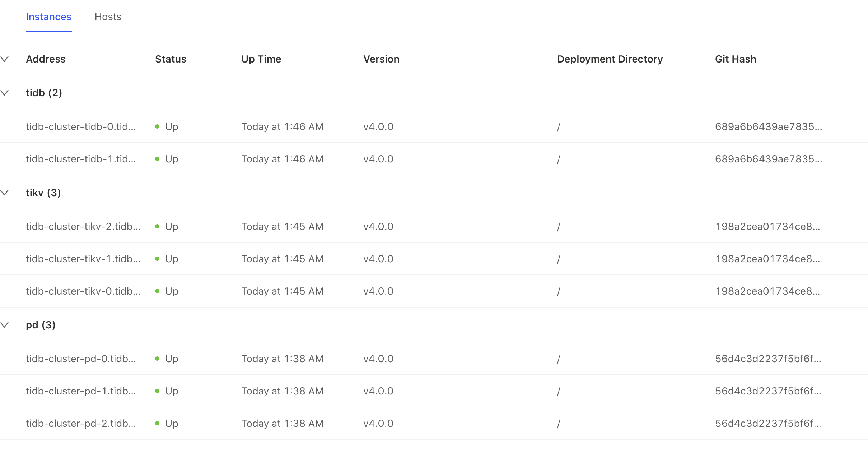The width and height of the screenshot is (868, 457).
Task: Switch to the Hosts tab
Action: coord(108,17)
